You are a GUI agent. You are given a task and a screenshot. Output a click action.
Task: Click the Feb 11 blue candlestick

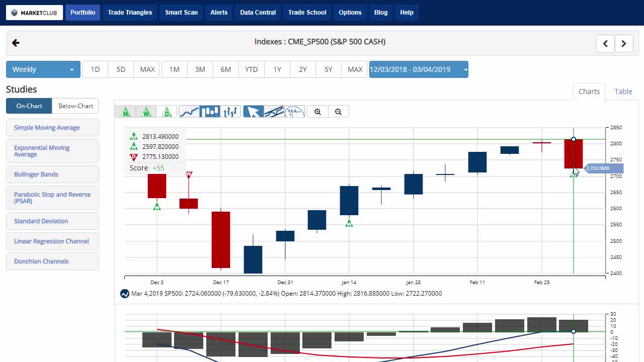tap(477, 162)
